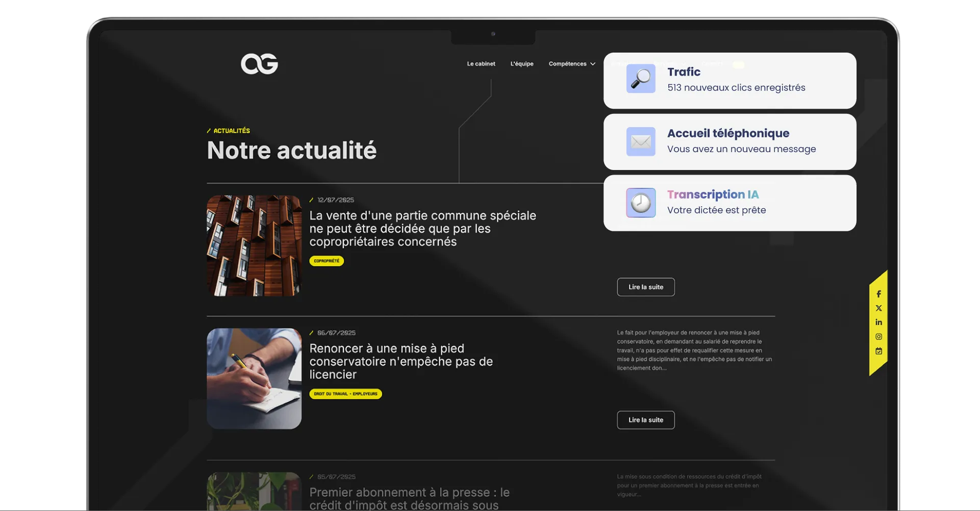Viewport: 980px width, 511px height.
Task: Open the LinkedIn social icon
Action: 878,322
